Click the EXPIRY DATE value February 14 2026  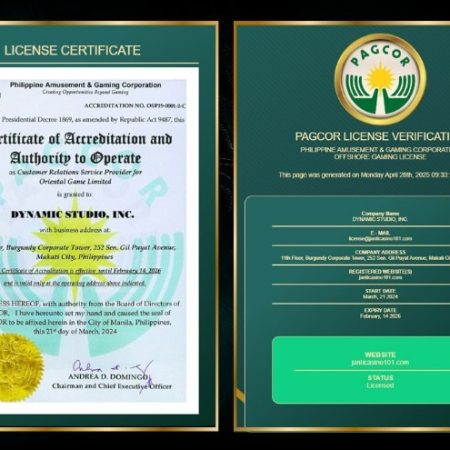point(380,316)
